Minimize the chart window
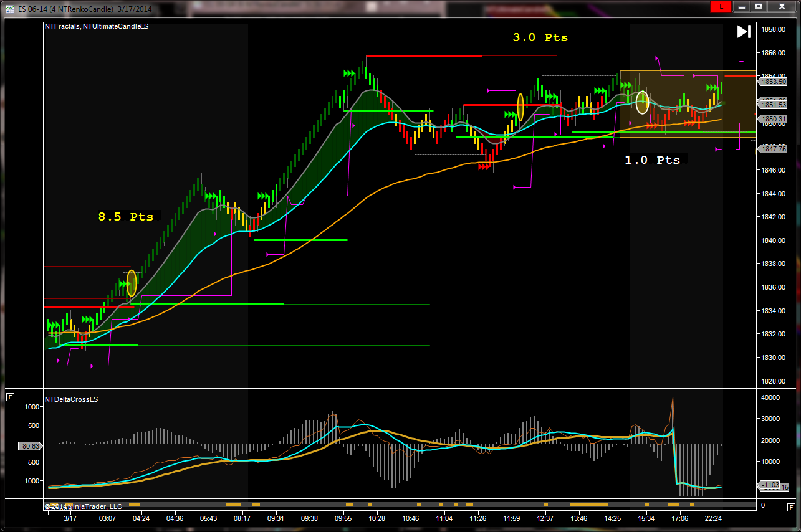Viewport: 801px width, 532px height. [740, 6]
